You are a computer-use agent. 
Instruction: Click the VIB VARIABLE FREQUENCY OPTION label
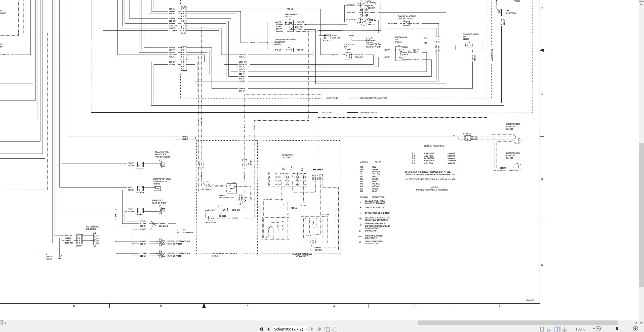tap(224, 255)
